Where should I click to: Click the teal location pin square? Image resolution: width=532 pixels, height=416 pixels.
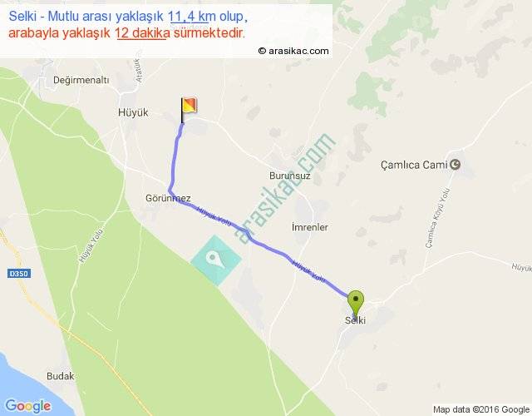pos(216,260)
